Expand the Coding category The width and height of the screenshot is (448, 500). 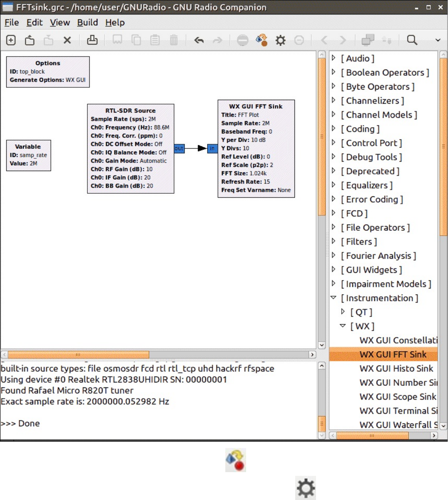(x=333, y=129)
